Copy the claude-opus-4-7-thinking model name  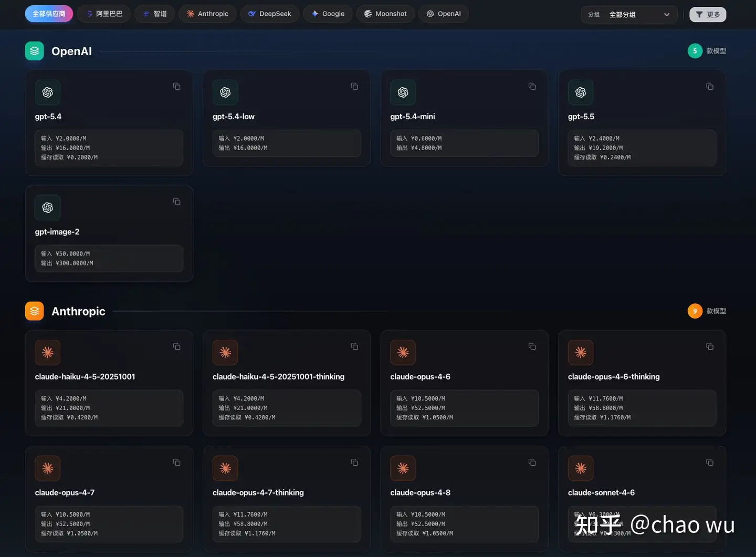(354, 463)
